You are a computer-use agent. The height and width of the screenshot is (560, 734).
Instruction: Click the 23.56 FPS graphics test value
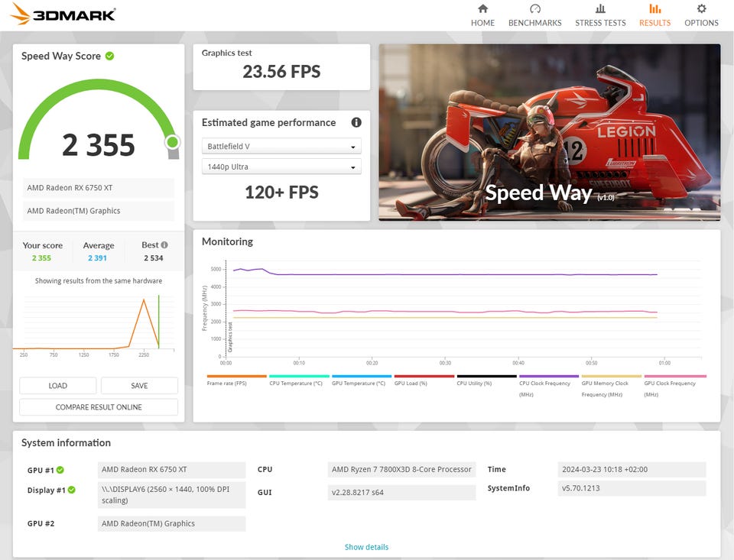[281, 72]
